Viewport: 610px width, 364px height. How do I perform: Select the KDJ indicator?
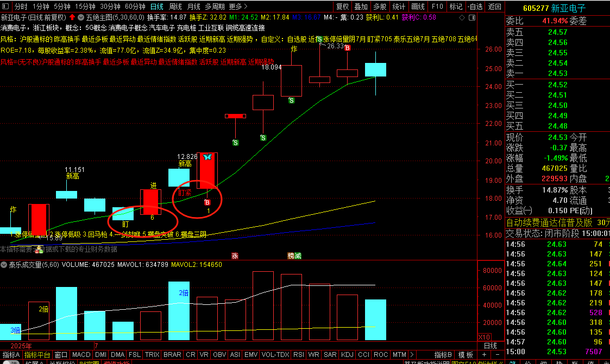point(347,355)
